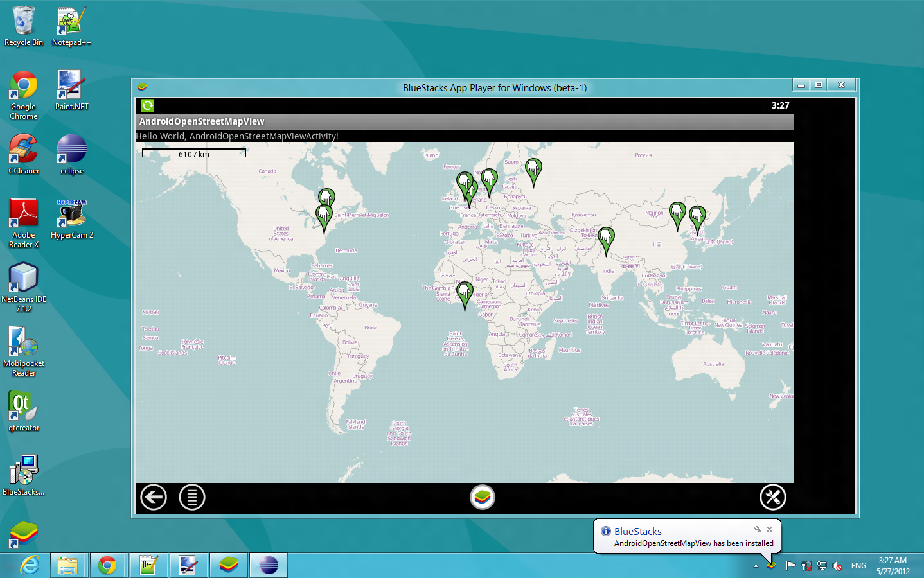Select the Mobipocket Reader desktop shortcut
The height and width of the screenshot is (578, 924).
(x=24, y=352)
